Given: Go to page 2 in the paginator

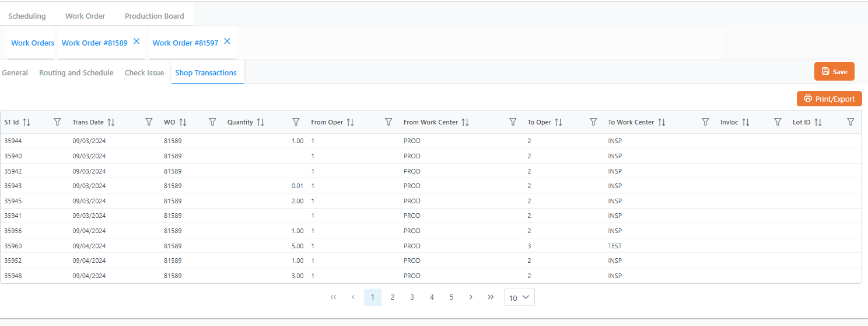Looking at the screenshot, I should point(393,297).
